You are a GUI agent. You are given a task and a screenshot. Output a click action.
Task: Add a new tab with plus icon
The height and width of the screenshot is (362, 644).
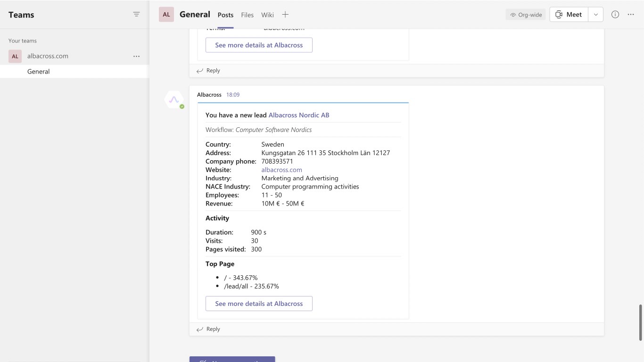[285, 15]
